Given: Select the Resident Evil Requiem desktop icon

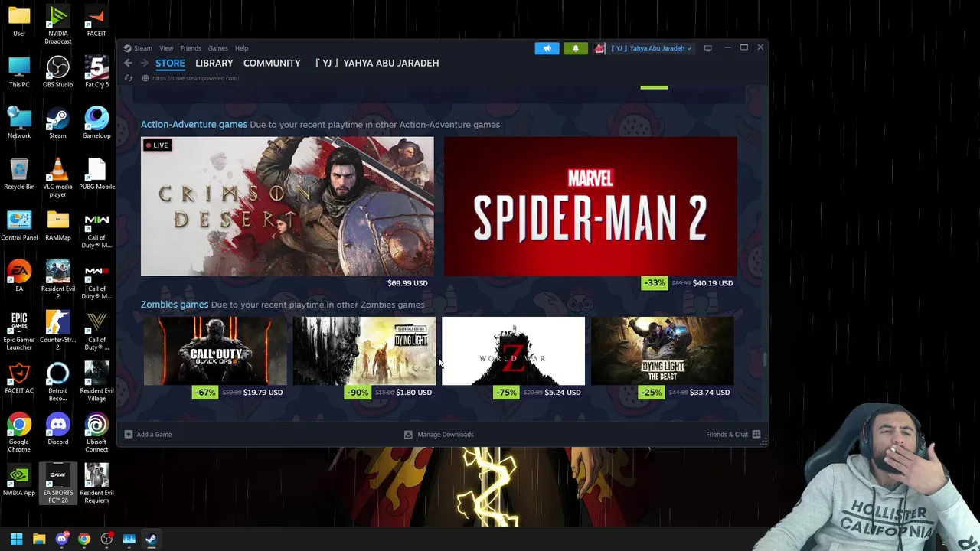Looking at the screenshot, I should 96,484.
